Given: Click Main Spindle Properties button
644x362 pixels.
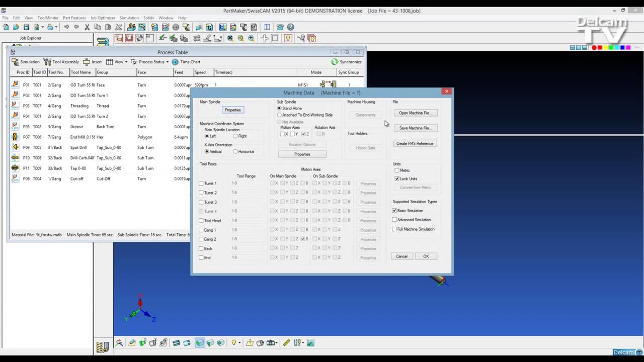Looking at the screenshot, I should coord(233,110).
